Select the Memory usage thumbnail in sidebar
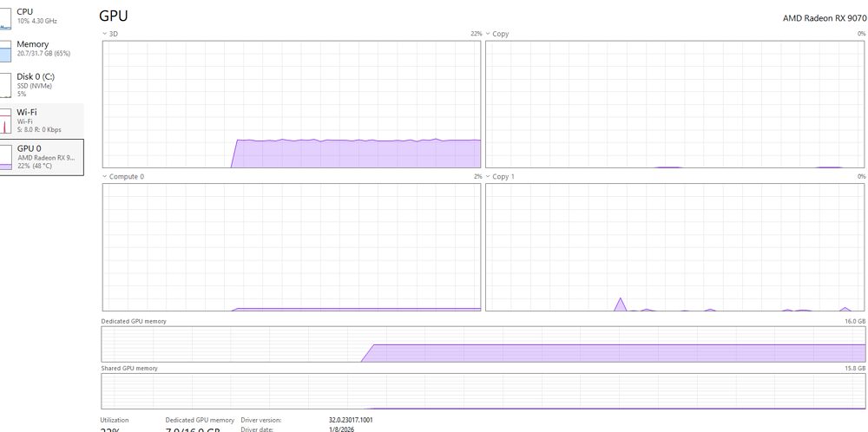The image size is (868, 432). point(5,51)
